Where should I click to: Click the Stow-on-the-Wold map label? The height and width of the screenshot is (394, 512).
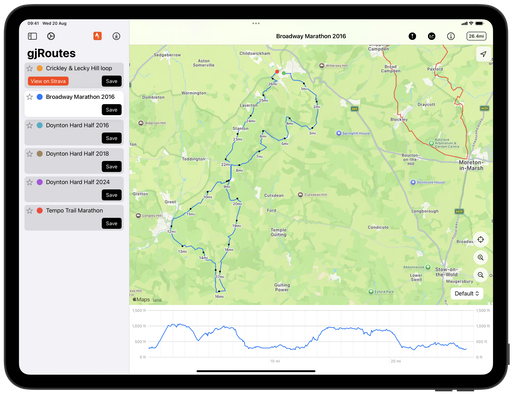pos(446,272)
